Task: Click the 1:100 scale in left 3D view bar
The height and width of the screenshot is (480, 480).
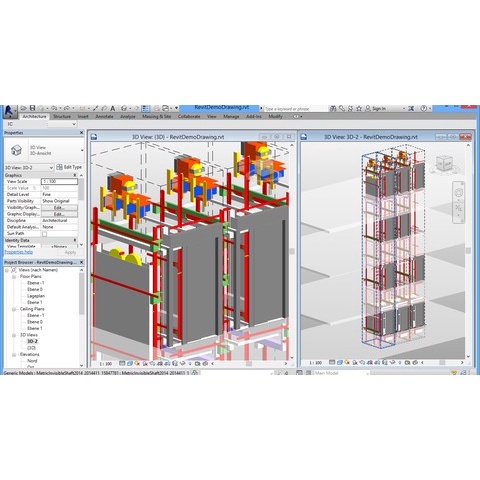Action: pos(105,364)
